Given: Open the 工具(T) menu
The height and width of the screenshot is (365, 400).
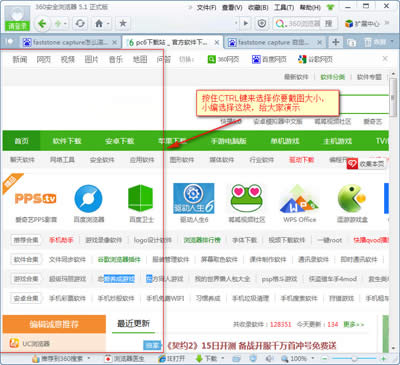Looking at the screenshot, I should (x=284, y=7).
